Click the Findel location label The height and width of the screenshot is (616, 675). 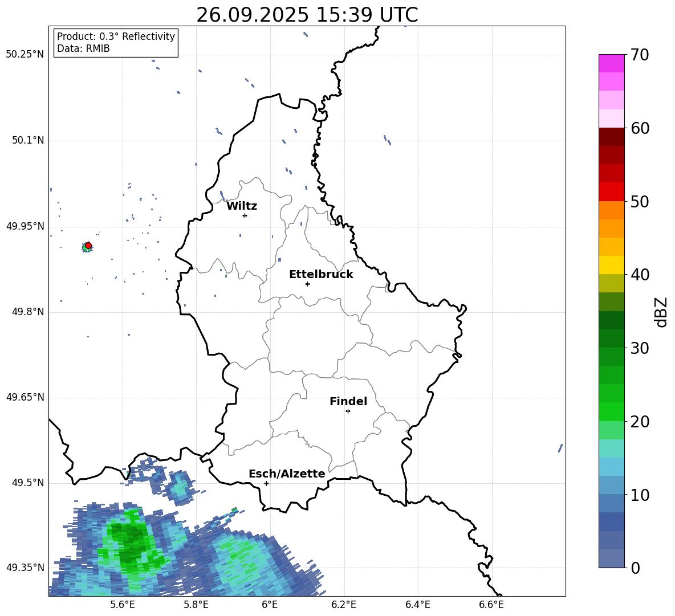[348, 401]
